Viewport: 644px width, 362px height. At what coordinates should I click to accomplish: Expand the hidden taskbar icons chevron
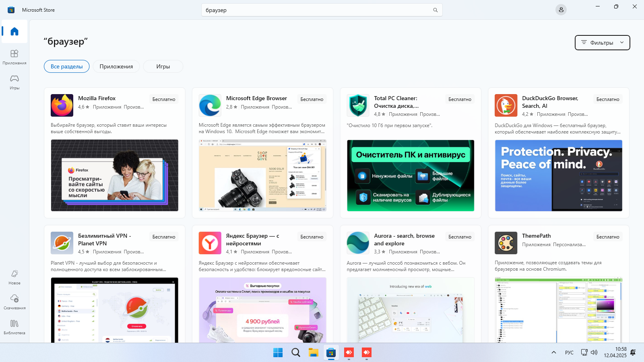coord(553,352)
